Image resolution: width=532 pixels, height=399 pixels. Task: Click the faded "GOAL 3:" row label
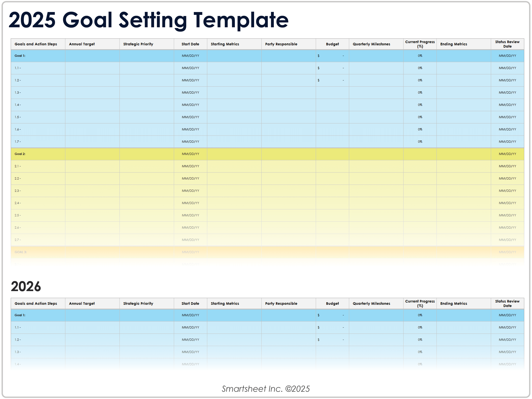(21, 252)
